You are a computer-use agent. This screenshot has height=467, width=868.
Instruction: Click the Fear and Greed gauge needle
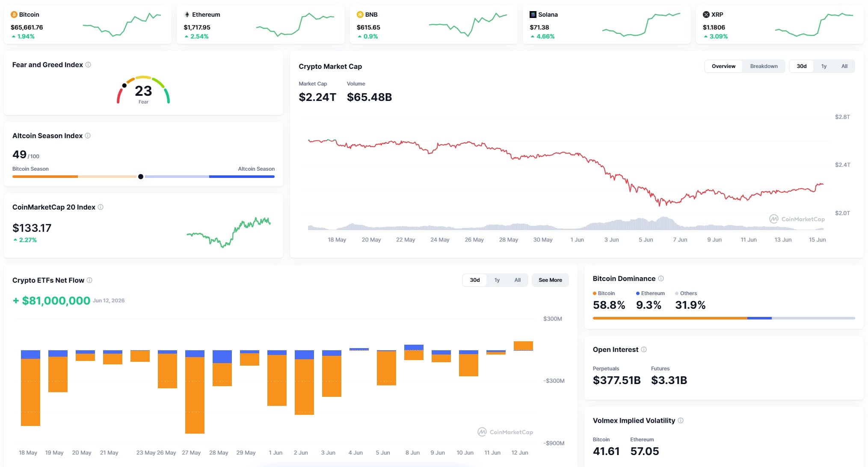[124, 86]
